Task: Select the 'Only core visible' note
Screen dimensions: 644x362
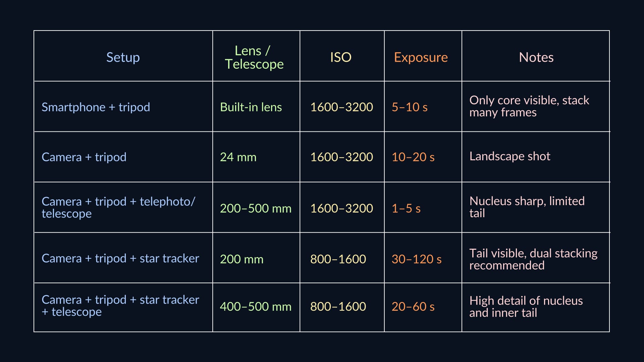Action: (x=529, y=106)
